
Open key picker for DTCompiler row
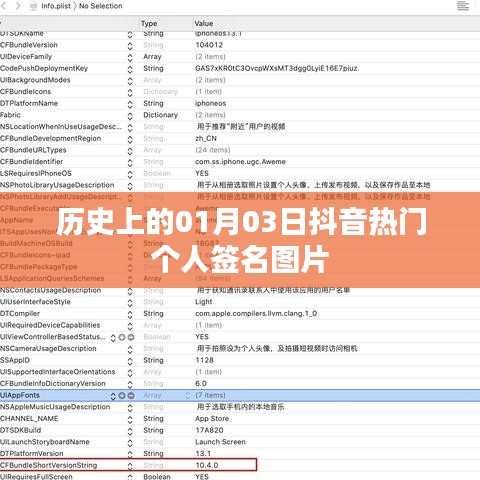coord(130,314)
